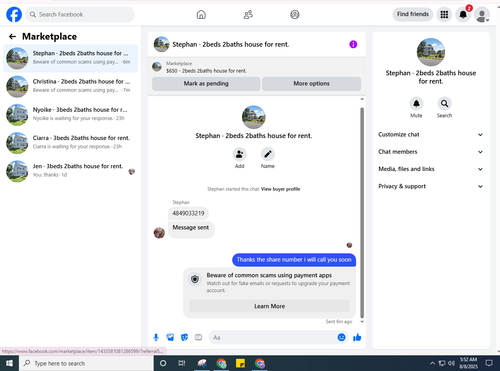
Task: Click the Windows Start button
Action: click(x=9, y=363)
